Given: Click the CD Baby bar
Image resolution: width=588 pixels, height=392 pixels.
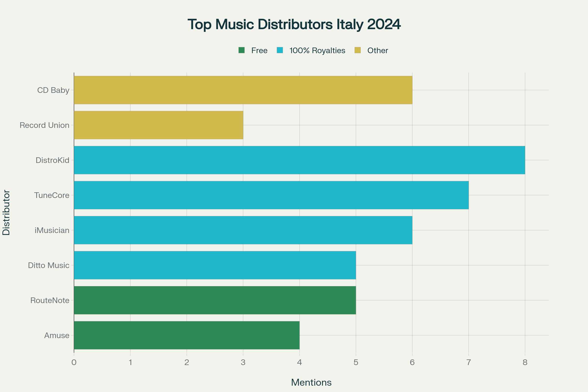Looking at the screenshot, I should click(x=243, y=90).
